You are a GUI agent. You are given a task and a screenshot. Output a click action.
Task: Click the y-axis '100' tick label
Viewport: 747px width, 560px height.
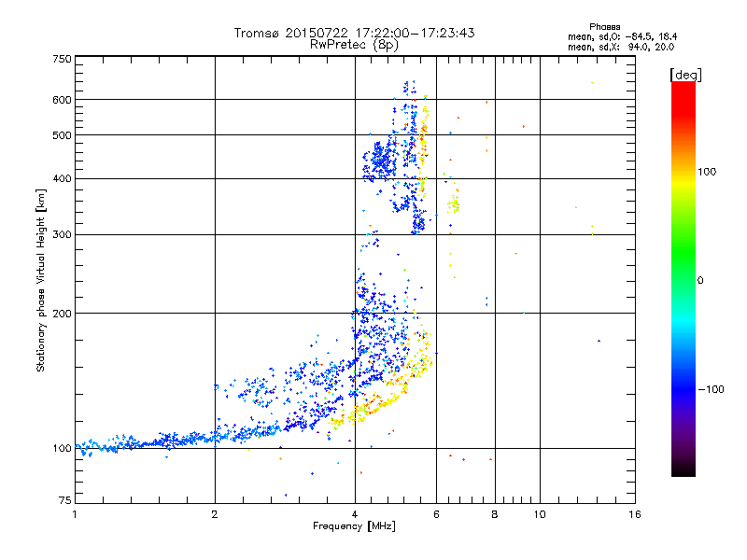click(62, 448)
